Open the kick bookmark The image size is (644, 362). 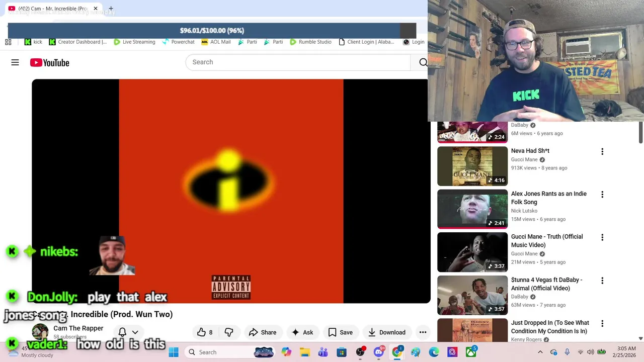point(33,42)
